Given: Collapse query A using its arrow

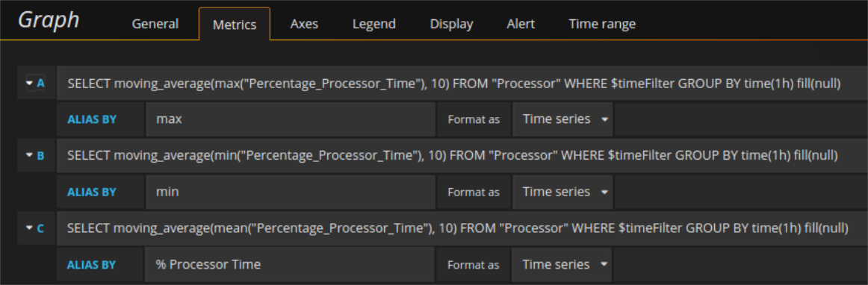Looking at the screenshot, I should pyautogui.click(x=29, y=83).
